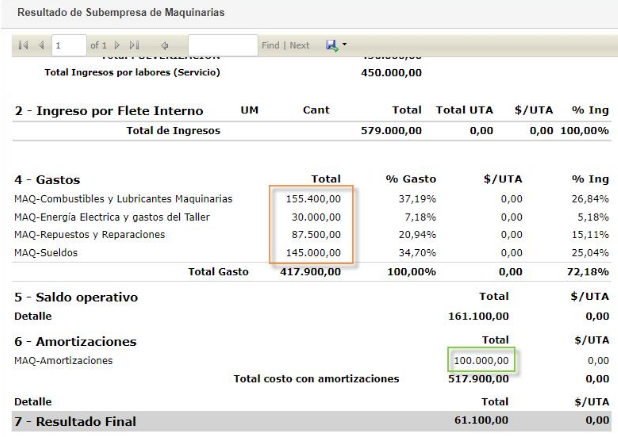Select MAQ-Combustibles total 155.400,00
618x437 pixels.
point(313,199)
